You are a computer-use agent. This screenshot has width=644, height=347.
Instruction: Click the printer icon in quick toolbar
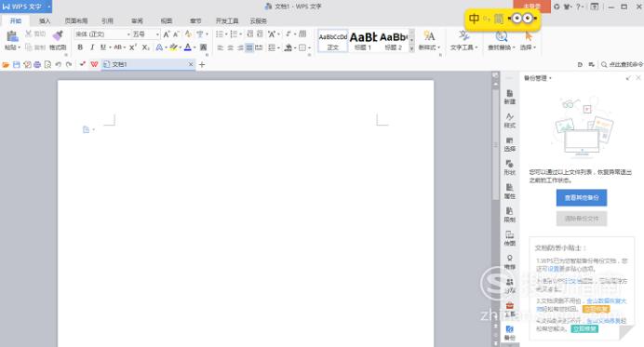[x=37, y=64]
